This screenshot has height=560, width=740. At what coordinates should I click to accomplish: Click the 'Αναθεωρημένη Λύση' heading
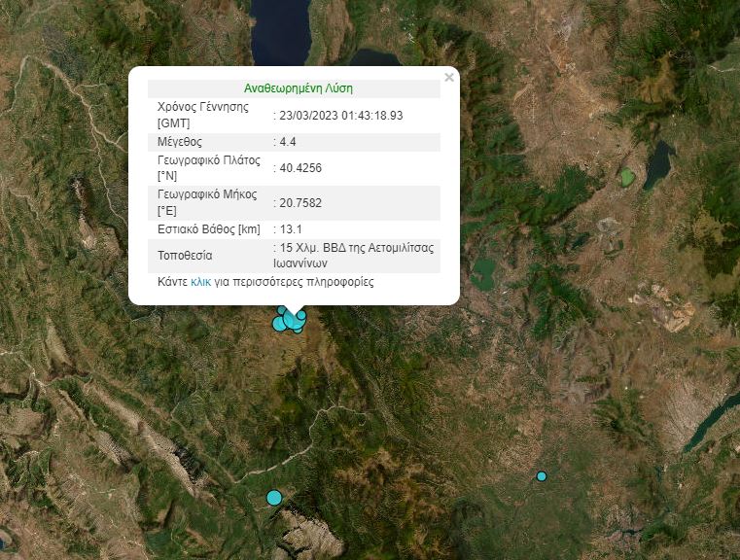pyautogui.click(x=299, y=88)
